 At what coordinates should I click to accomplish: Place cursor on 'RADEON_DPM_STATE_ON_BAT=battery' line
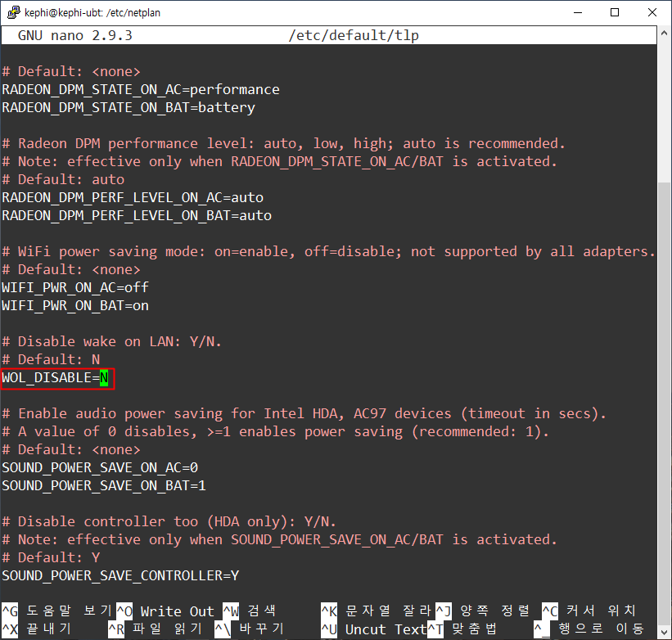[129, 107]
